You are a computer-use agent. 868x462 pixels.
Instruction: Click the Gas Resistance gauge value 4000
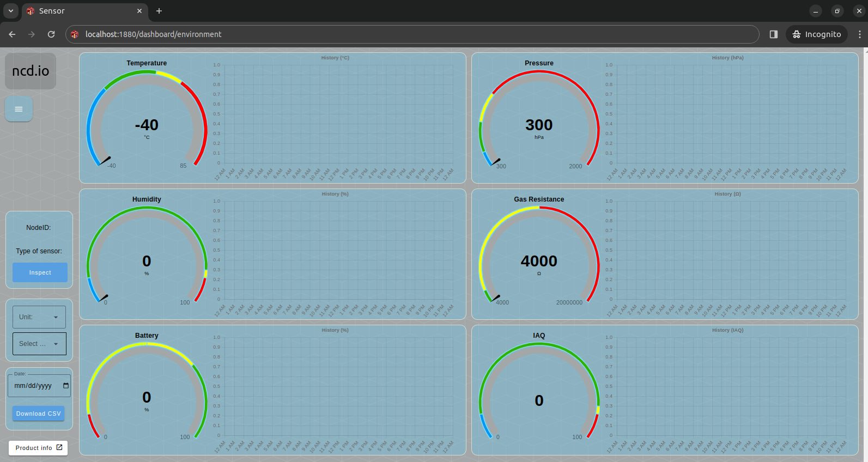coord(539,261)
